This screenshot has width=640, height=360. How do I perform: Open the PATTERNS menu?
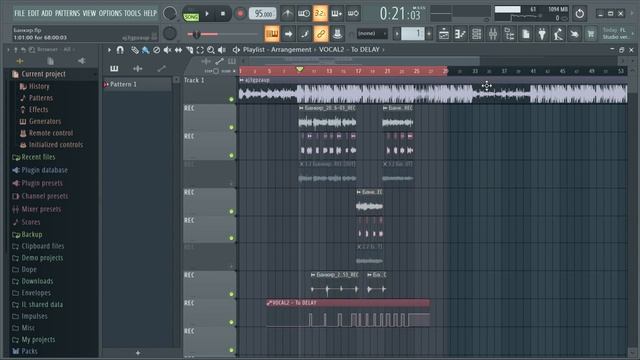[x=67, y=13]
